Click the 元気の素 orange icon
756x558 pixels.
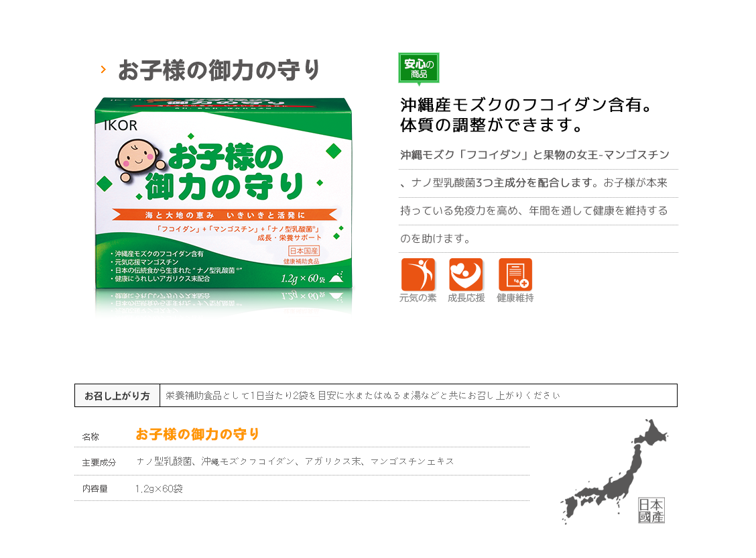tap(418, 274)
